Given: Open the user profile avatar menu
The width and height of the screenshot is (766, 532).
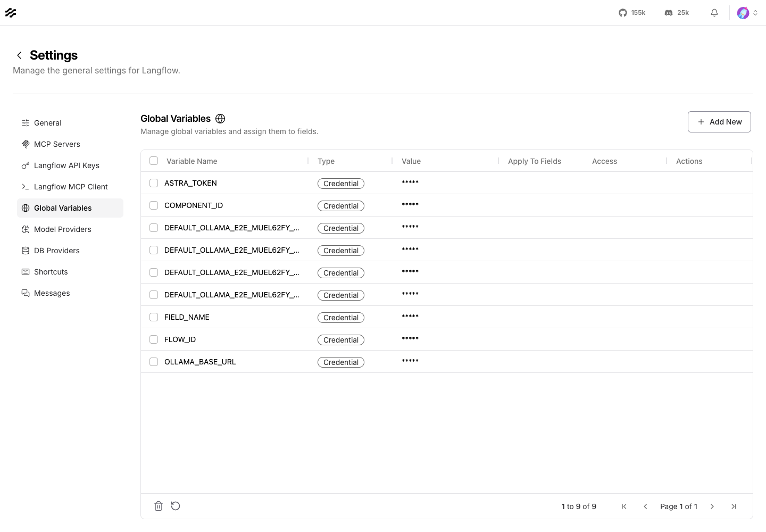Looking at the screenshot, I should [747, 13].
